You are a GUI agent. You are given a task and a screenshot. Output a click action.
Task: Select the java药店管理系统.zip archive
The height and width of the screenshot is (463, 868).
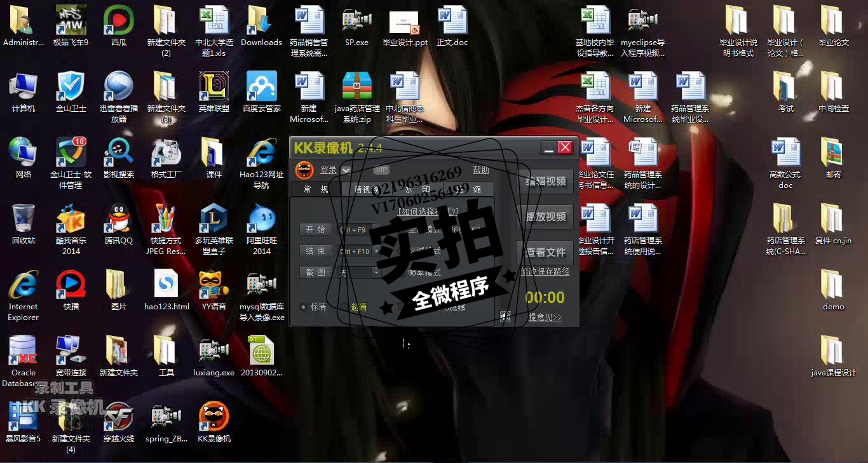click(x=357, y=97)
